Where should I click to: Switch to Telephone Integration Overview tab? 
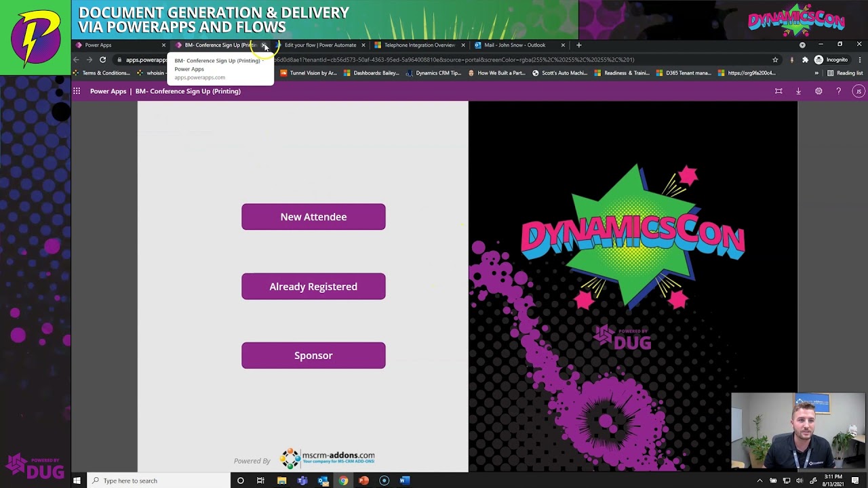pos(419,45)
